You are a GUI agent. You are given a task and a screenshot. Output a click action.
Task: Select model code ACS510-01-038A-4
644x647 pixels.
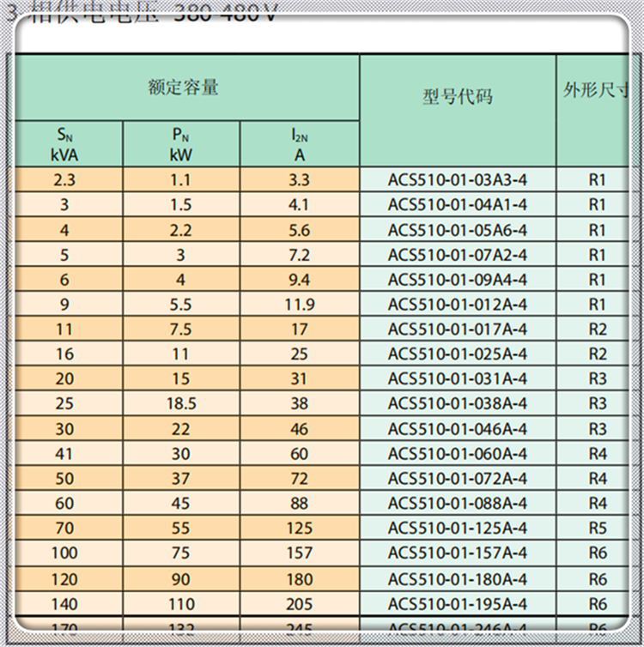pos(458,403)
